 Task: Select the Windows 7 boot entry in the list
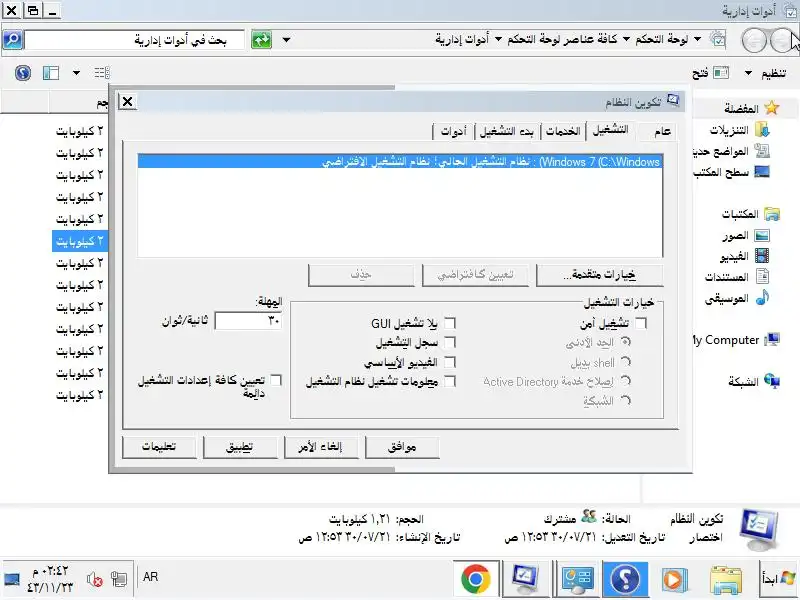[x=400, y=162]
